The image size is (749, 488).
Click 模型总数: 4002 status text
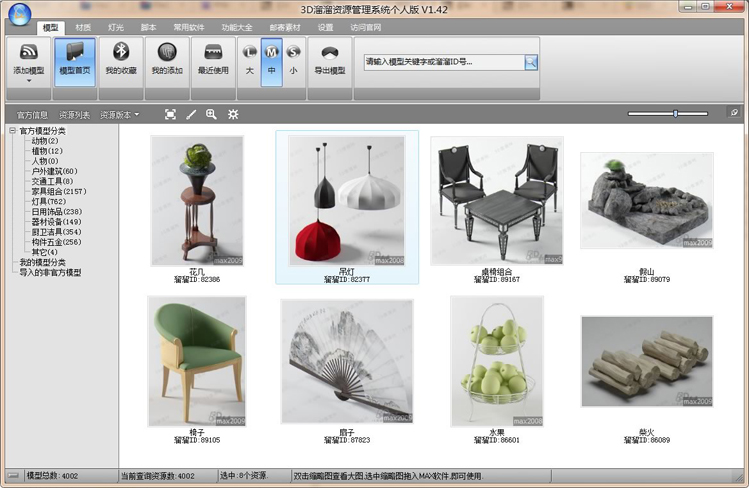pos(52,476)
